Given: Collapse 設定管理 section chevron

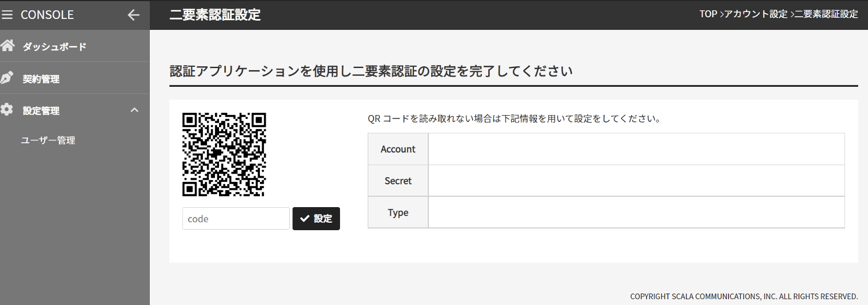Looking at the screenshot, I should [135, 110].
